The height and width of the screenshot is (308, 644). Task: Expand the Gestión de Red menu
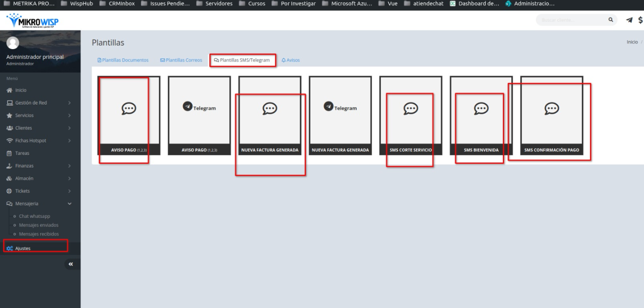click(31, 103)
